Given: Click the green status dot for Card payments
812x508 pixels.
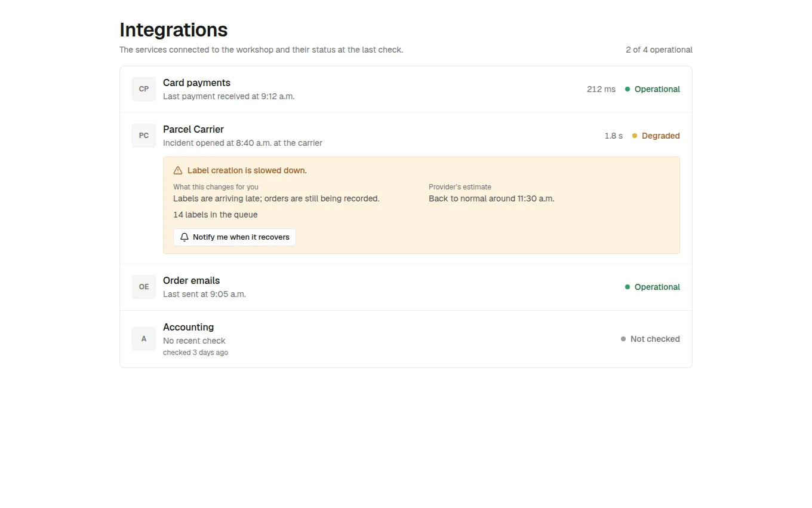Looking at the screenshot, I should (628, 89).
